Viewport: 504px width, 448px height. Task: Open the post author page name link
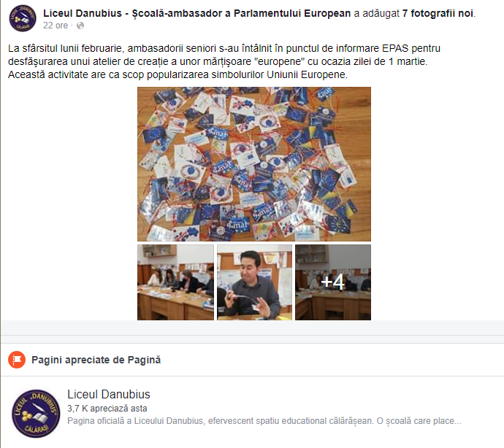(x=196, y=13)
